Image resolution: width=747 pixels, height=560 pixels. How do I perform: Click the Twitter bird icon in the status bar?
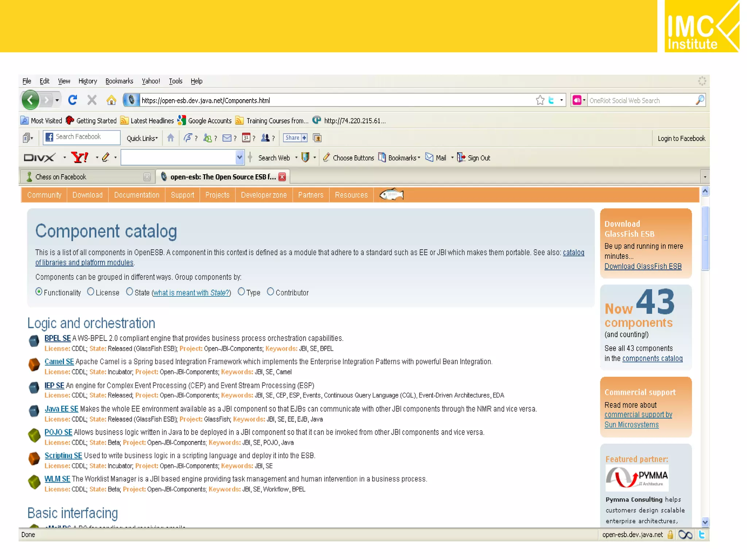[x=701, y=534]
